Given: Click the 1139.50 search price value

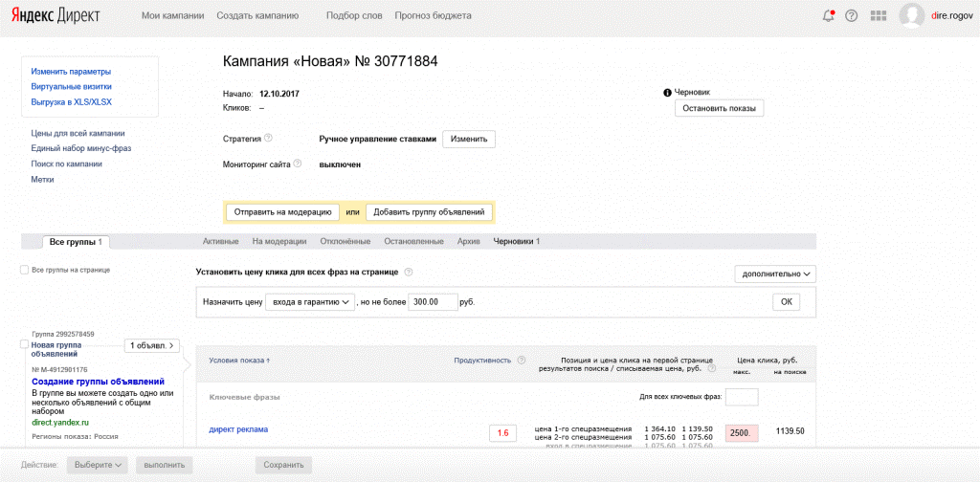Looking at the screenshot, I should (x=790, y=431).
